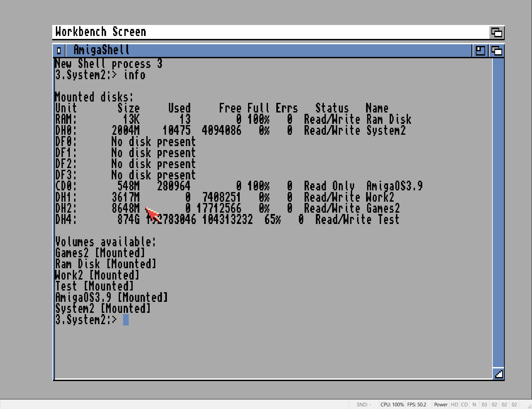Click the 'Name' column header
The width and height of the screenshot is (532, 409).
click(377, 108)
